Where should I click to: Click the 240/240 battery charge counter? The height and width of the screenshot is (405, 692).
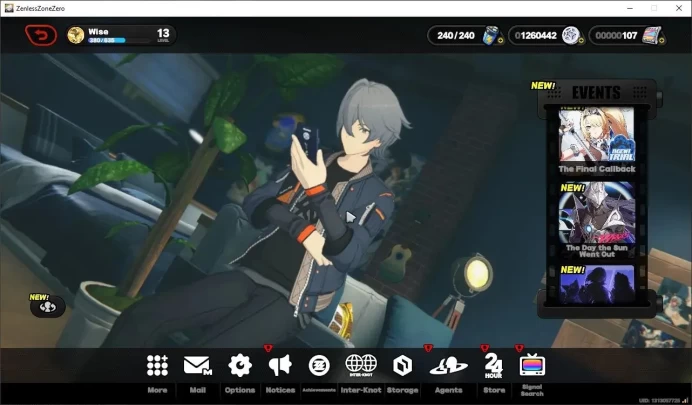tap(455, 35)
